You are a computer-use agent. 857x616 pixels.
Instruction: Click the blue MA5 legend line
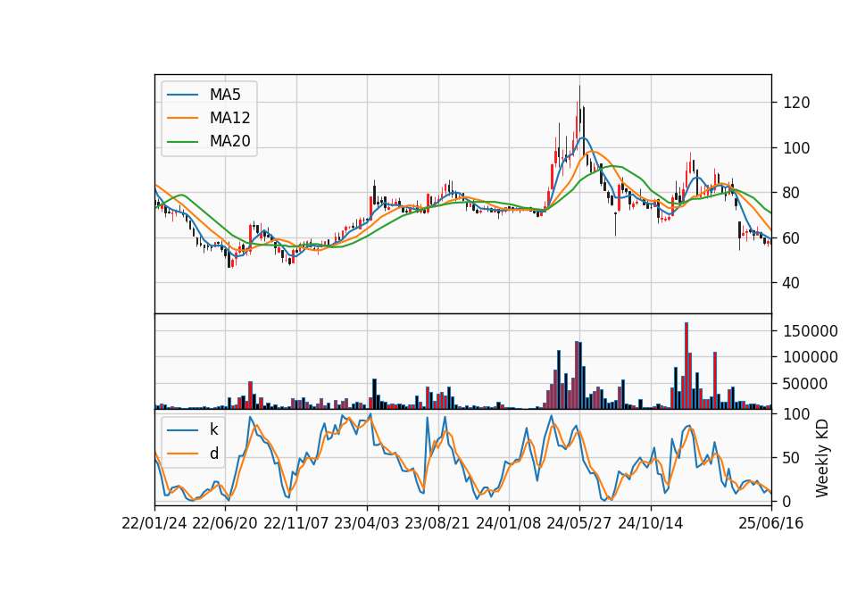pos(182,95)
